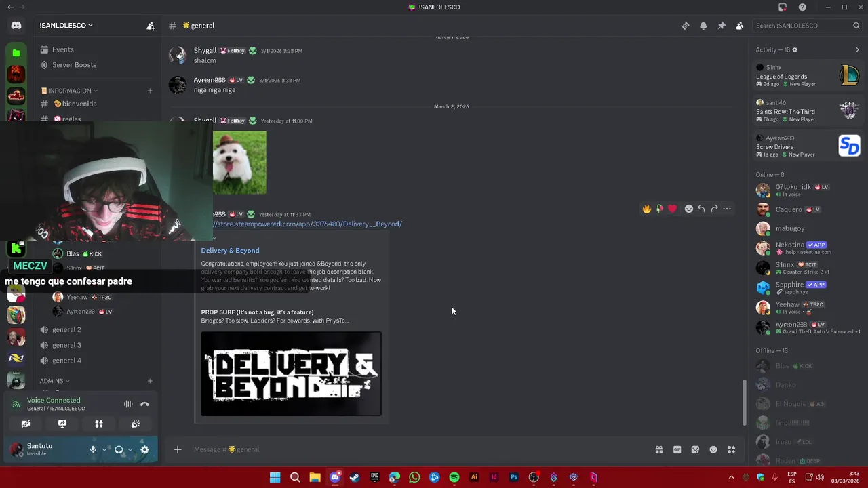
Task: Open the ISANLOLESCO server dropdown menu
Action: tap(66, 26)
